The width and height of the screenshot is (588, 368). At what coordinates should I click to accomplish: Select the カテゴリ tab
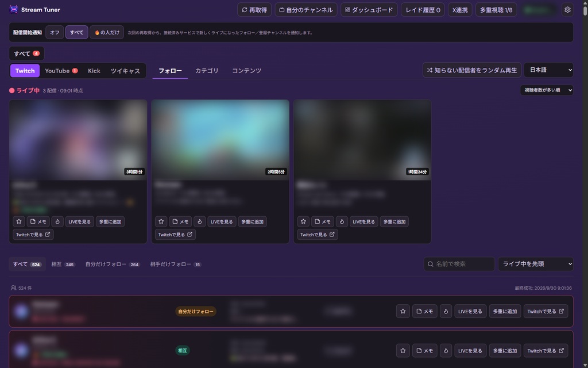coord(207,71)
